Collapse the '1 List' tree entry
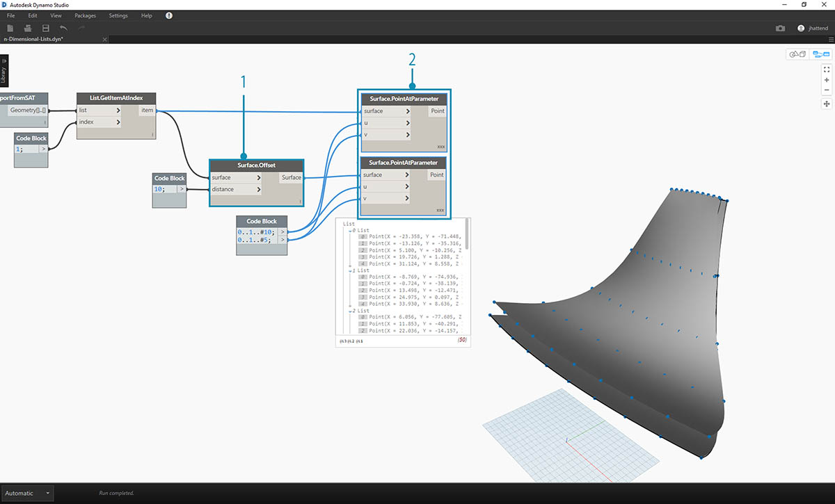The width and height of the screenshot is (835, 504). click(350, 270)
